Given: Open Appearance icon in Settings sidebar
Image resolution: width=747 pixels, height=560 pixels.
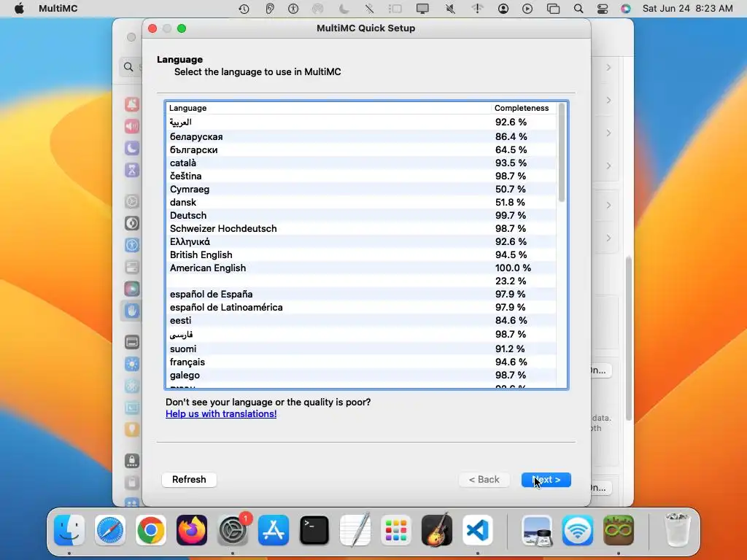Looking at the screenshot, I should 132,223.
